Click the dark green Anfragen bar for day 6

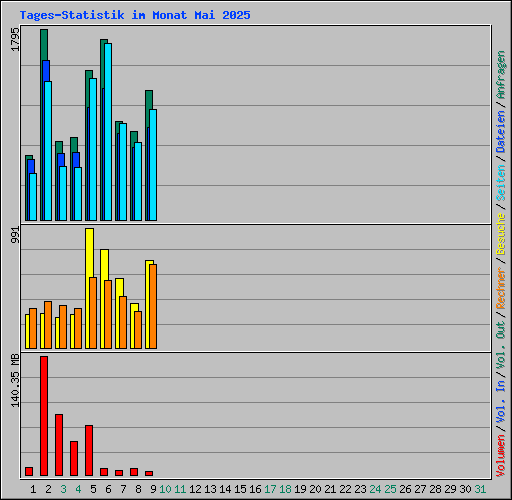pyautogui.click(x=104, y=130)
